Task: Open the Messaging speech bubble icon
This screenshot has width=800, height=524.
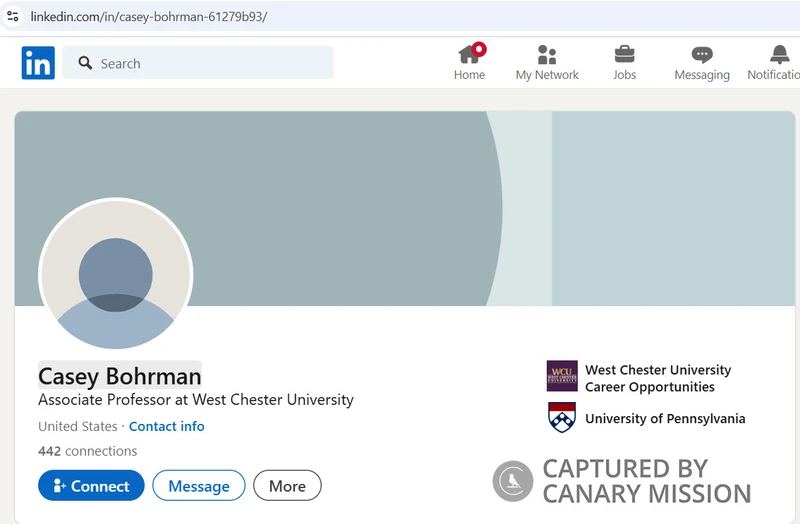Action: coord(702,55)
